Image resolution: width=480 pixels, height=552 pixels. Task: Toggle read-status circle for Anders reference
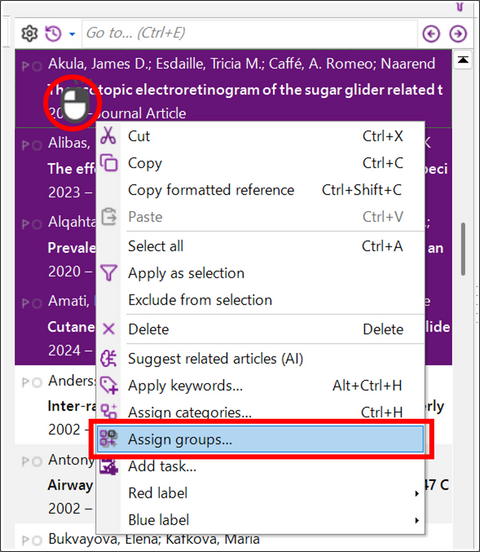point(37,382)
